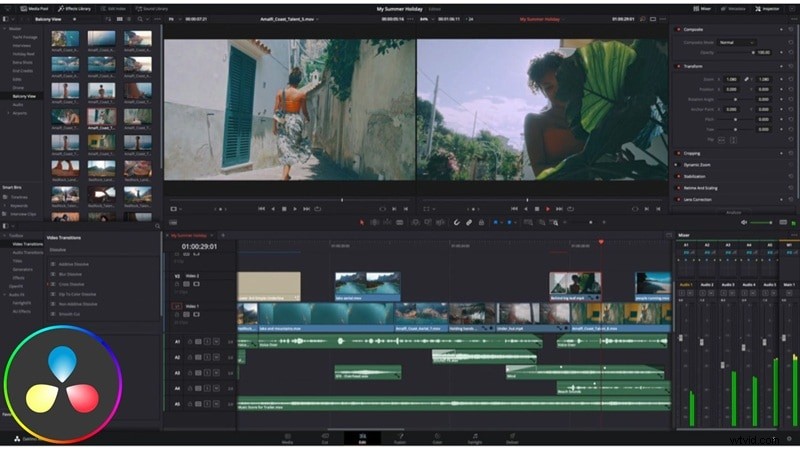Jump to first frame in source viewer
The height and width of the screenshot is (450, 800).
point(261,209)
